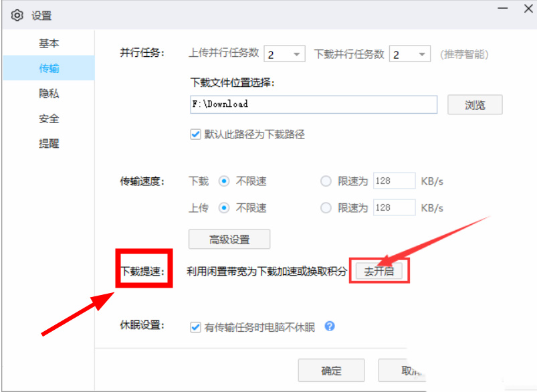
Task: Open the download parallel tasks dropdown
Action: point(421,54)
